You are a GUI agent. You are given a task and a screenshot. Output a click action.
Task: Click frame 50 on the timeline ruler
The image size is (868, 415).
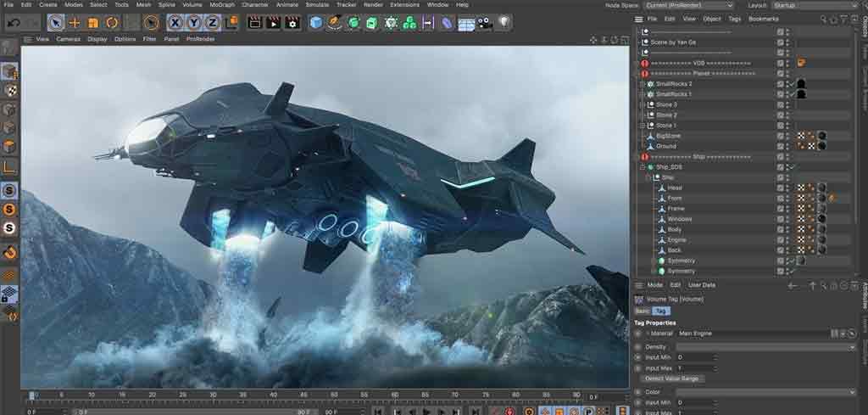[335, 395]
